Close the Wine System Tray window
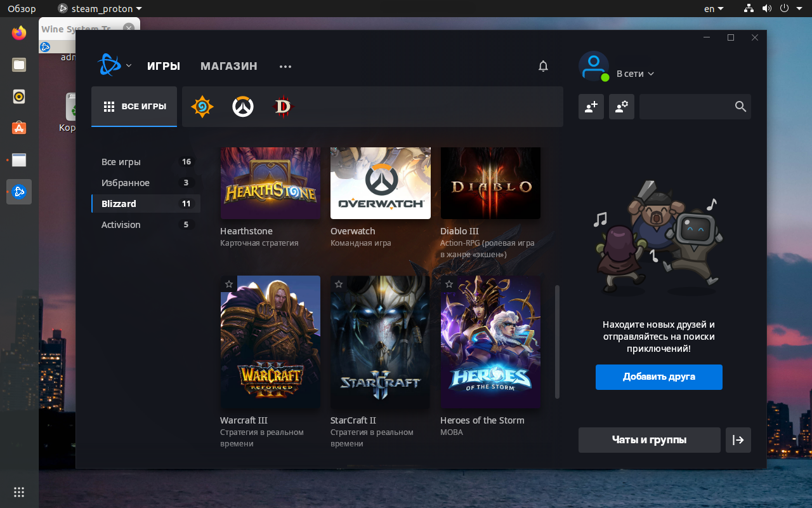812x508 pixels. 129,29
